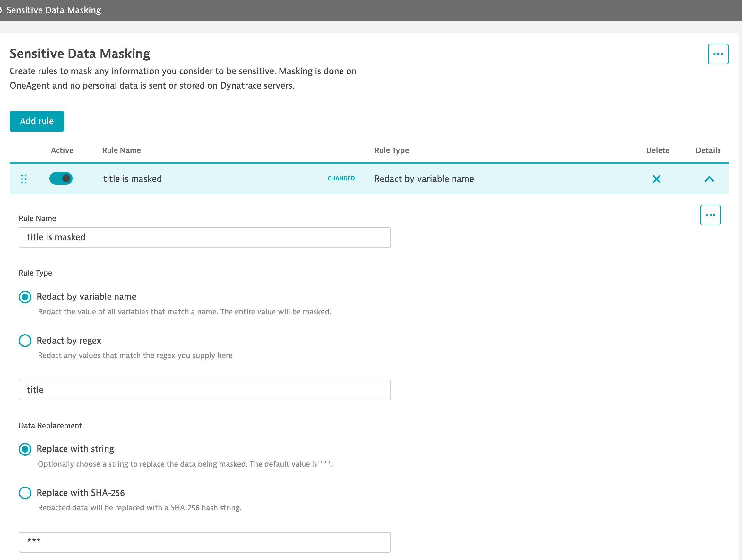Select Replace with SHA-256 option

pyautogui.click(x=25, y=493)
